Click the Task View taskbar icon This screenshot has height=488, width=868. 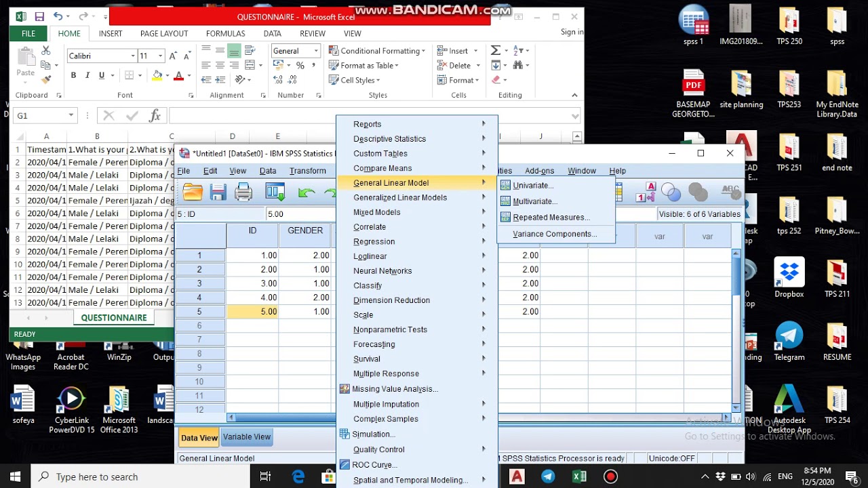tap(266, 476)
